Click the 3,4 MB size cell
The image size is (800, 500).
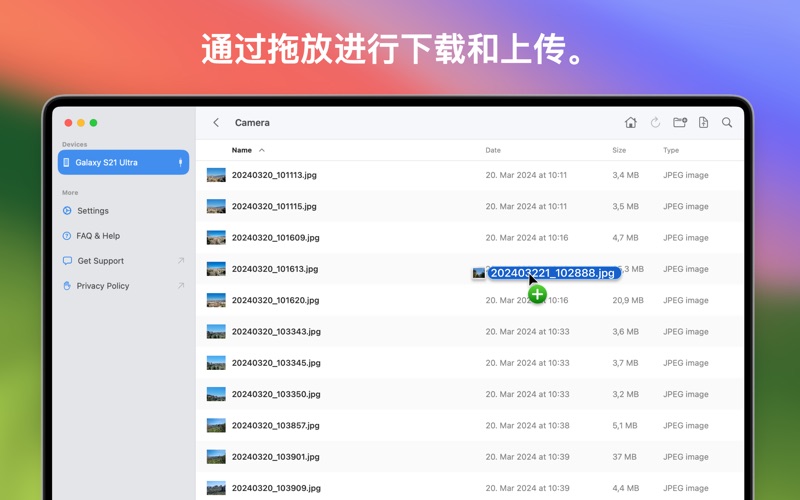click(x=626, y=175)
